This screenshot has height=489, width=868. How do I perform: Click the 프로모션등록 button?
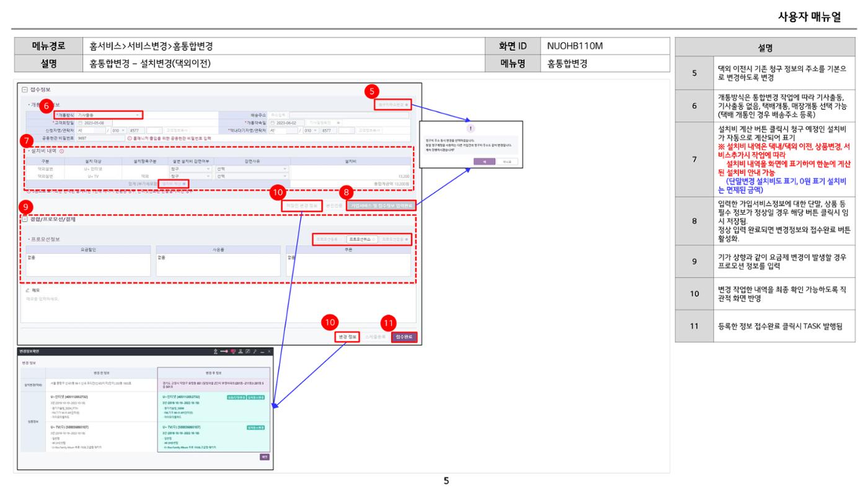(x=329, y=239)
